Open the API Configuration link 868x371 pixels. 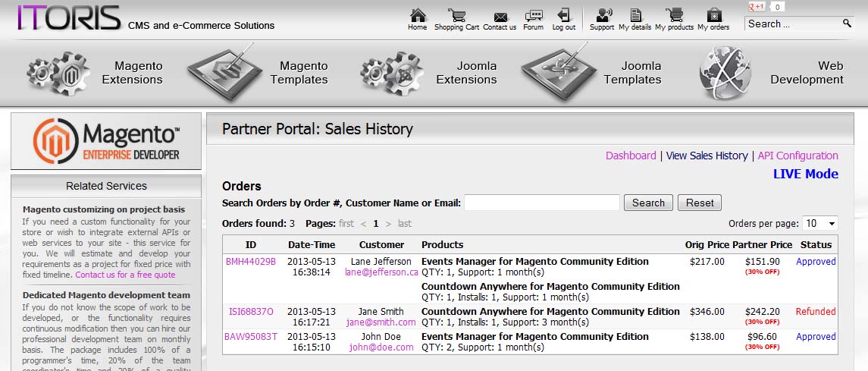pos(797,156)
